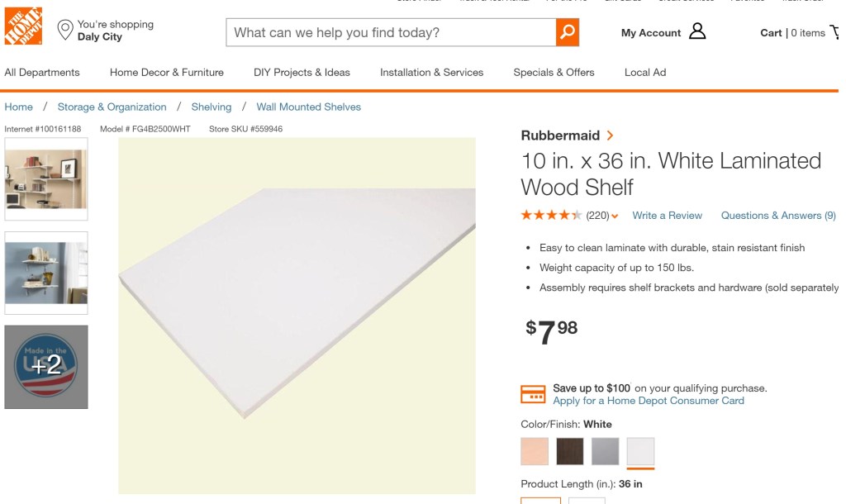Open My Account person icon

[x=697, y=32]
